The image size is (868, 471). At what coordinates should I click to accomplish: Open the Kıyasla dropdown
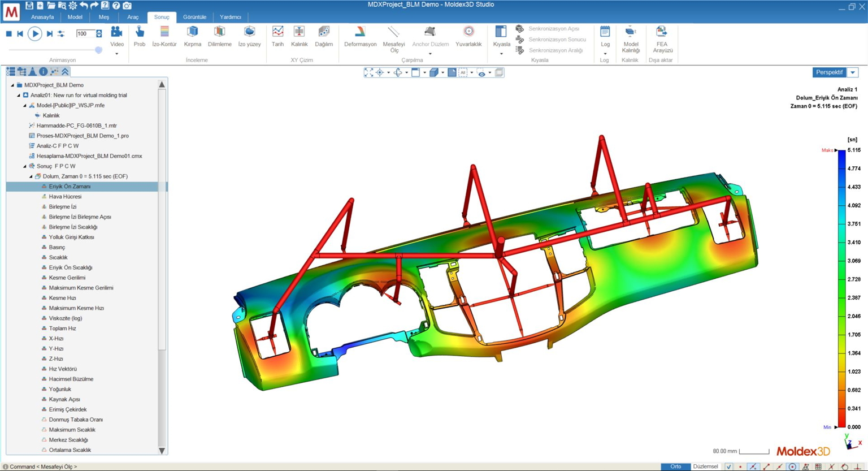(x=501, y=54)
